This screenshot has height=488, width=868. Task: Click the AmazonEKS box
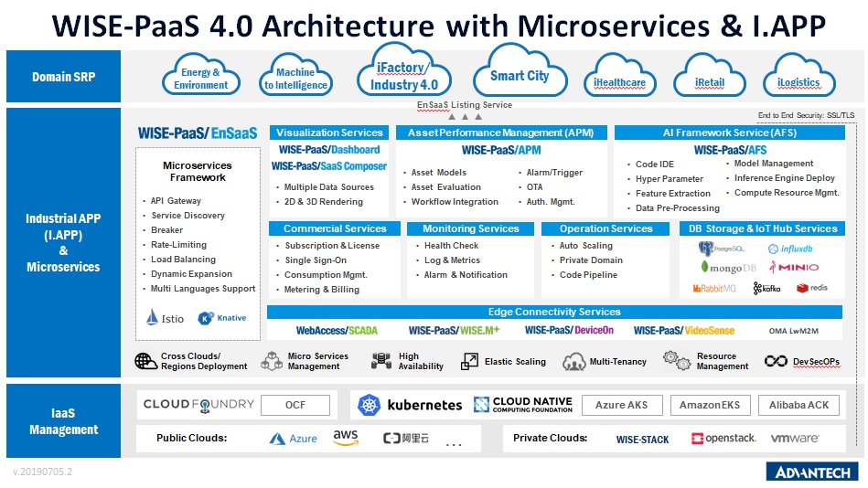pos(710,405)
